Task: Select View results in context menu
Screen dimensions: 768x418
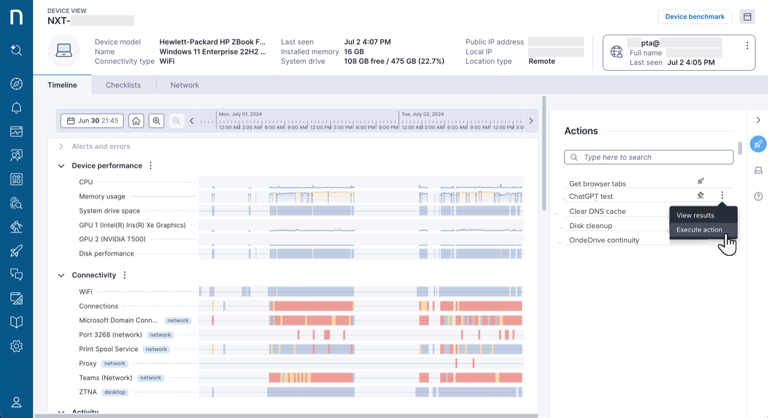Action: click(x=695, y=215)
